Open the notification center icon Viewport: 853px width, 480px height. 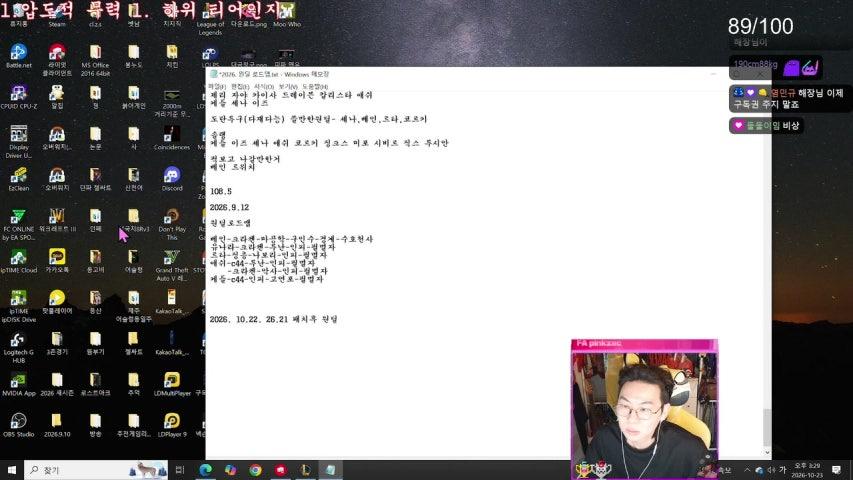pyautogui.click(x=837, y=470)
